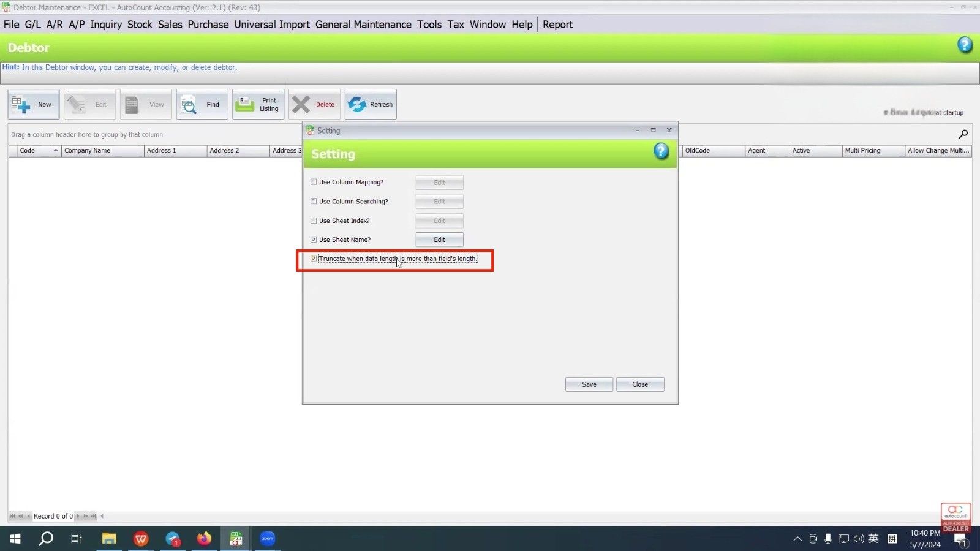
Task: Open File Explorer from taskbar
Action: (109, 539)
